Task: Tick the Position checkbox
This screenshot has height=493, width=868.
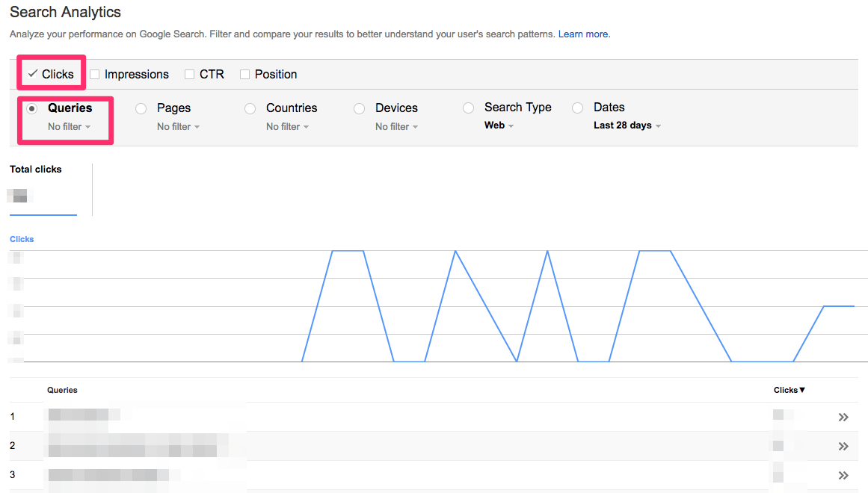Action: (x=244, y=75)
